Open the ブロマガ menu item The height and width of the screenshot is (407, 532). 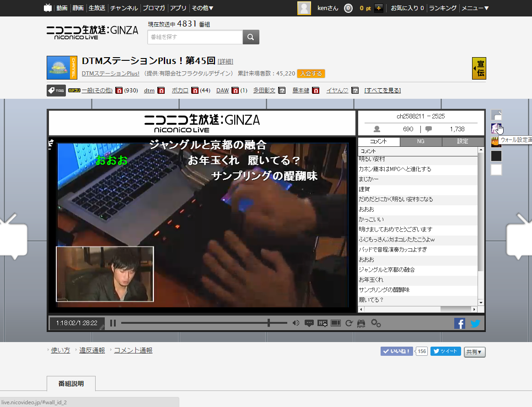154,8
